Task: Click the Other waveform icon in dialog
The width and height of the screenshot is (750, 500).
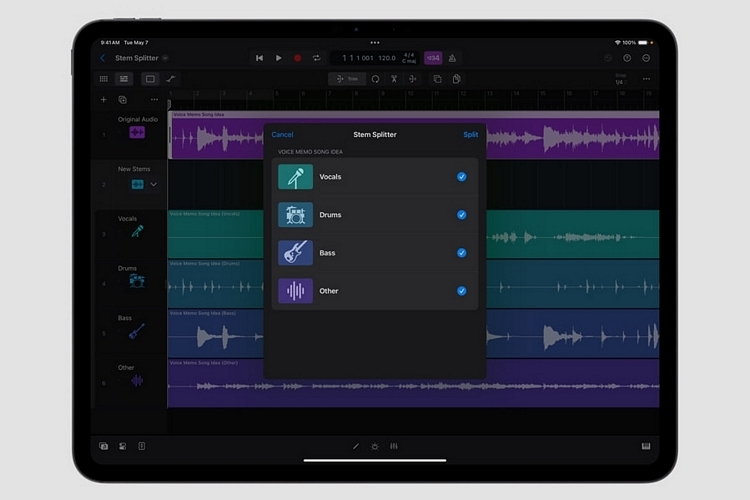Action: click(x=295, y=291)
